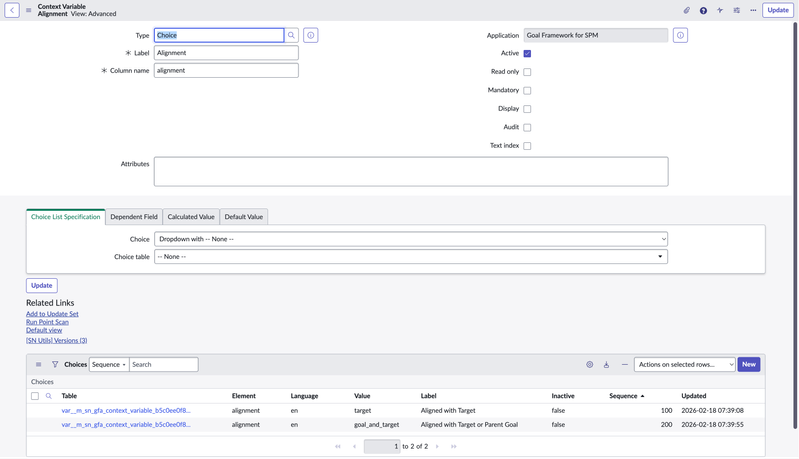Click the export download icon in Choices list
The height and width of the screenshot is (459, 799).
pyautogui.click(x=606, y=365)
